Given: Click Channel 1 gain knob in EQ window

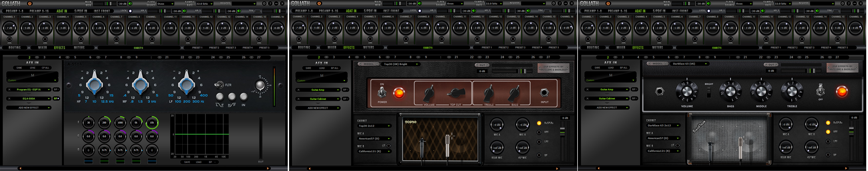Looking at the screenshot, I should tap(10, 28).
